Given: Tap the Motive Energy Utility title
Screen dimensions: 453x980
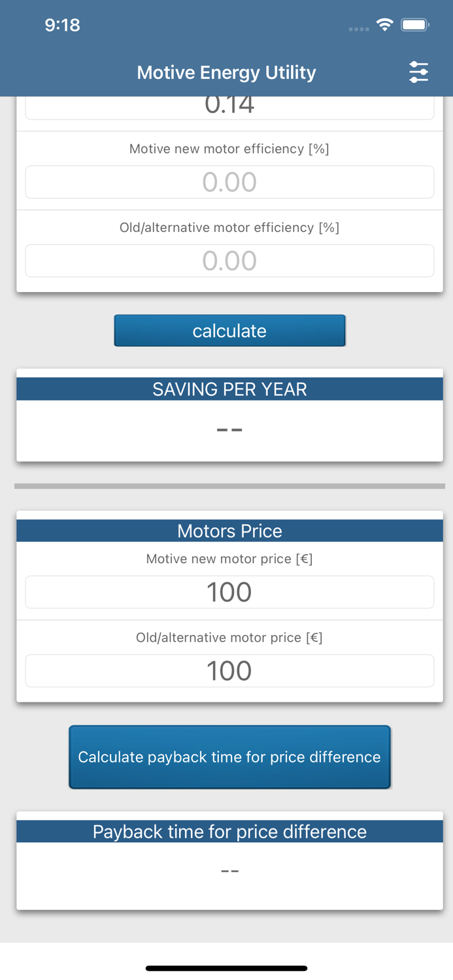Looking at the screenshot, I should coord(226,72).
